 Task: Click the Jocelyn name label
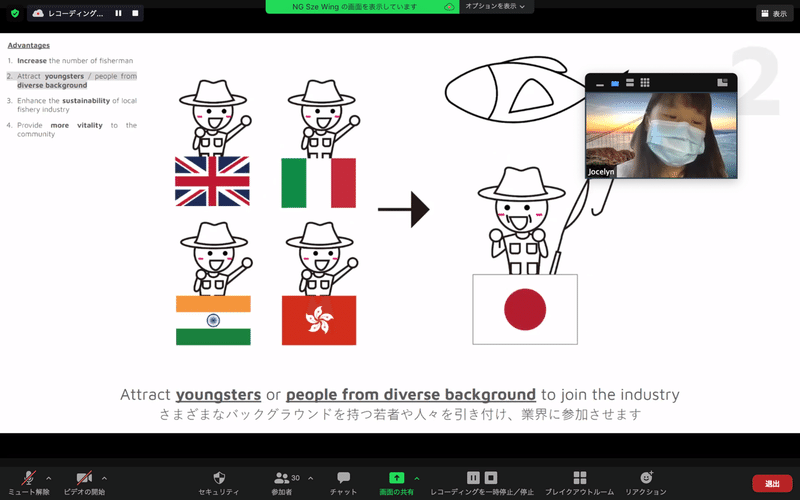point(601,172)
